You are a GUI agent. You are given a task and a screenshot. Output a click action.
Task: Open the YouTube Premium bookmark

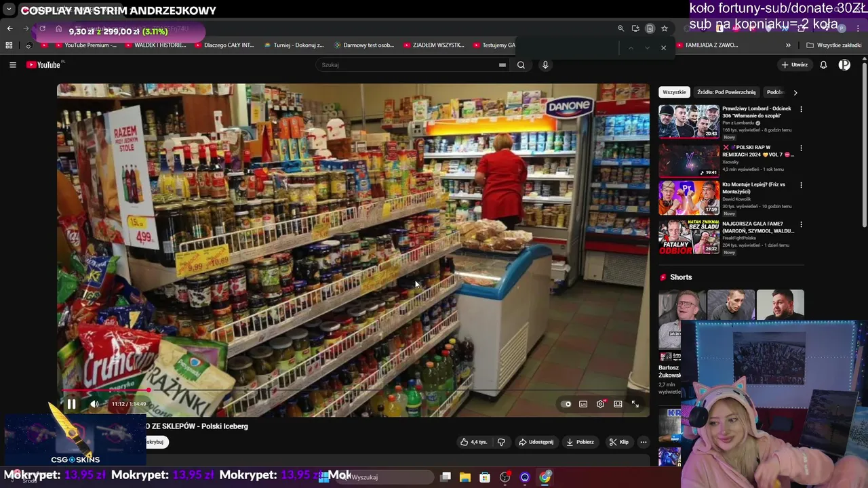point(85,45)
